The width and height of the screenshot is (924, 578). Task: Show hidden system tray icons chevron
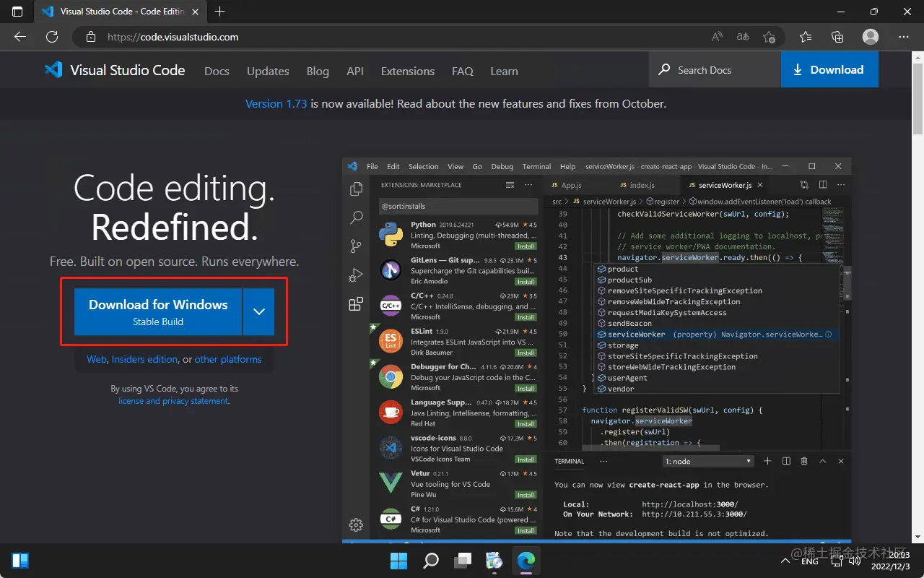[x=786, y=561]
